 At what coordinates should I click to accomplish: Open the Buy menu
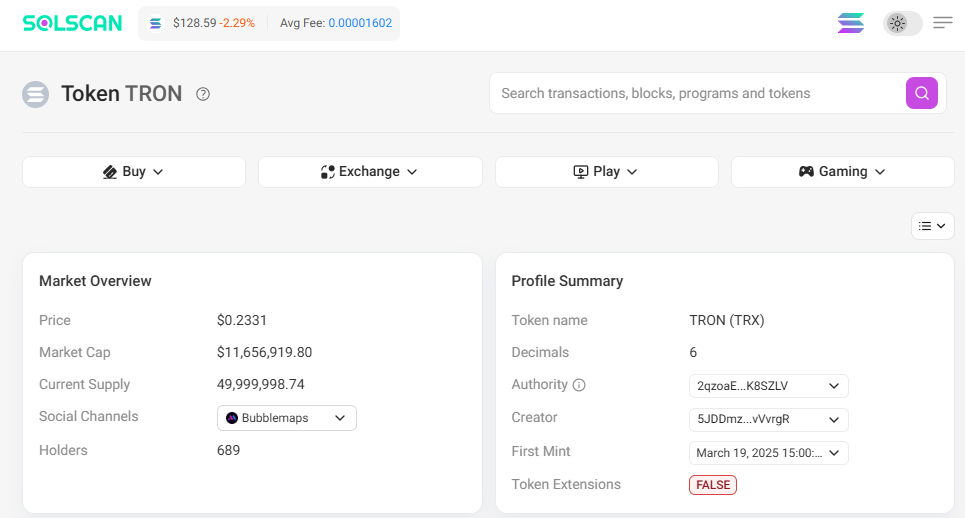click(x=134, y=172)
